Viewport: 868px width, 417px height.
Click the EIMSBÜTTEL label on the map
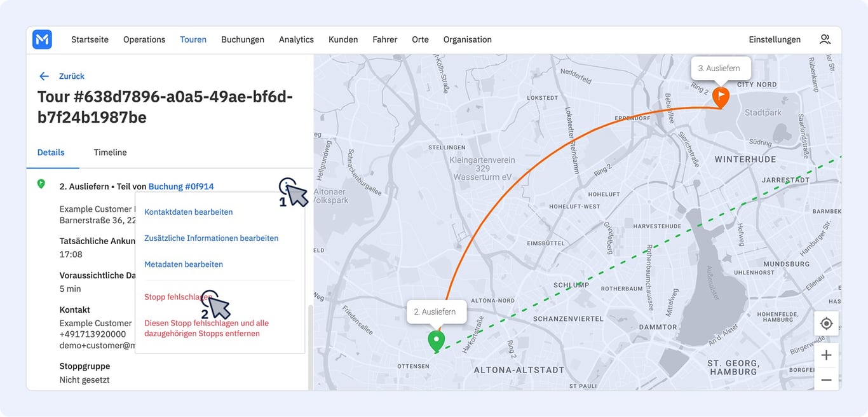coord(546,243)
